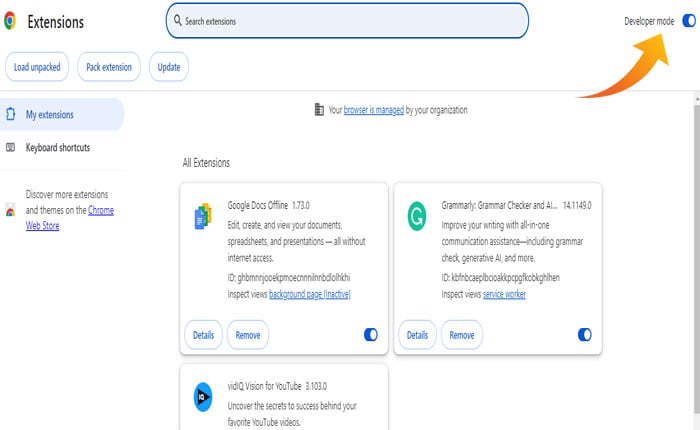The image size is (700, 430).
Task: Disable the Google Docs Offline extension
Action: pos(371,335)
